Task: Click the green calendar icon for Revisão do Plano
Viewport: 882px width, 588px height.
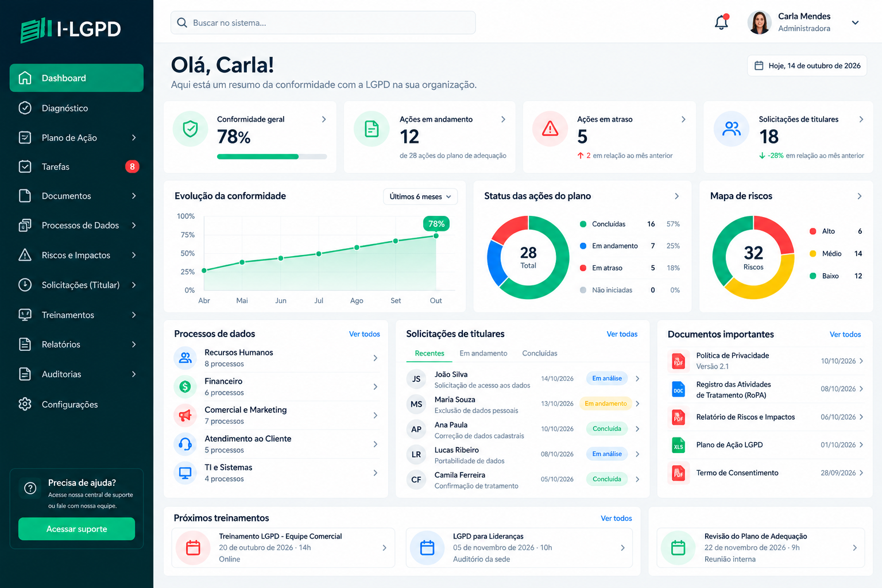Action: [x=678, y=548]
